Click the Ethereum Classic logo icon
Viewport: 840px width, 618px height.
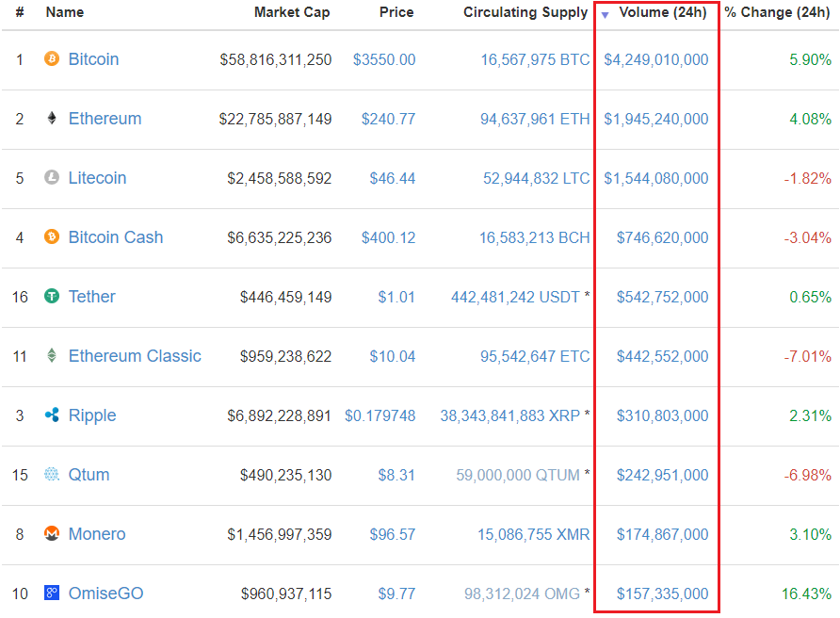click(x=52, y=356)
